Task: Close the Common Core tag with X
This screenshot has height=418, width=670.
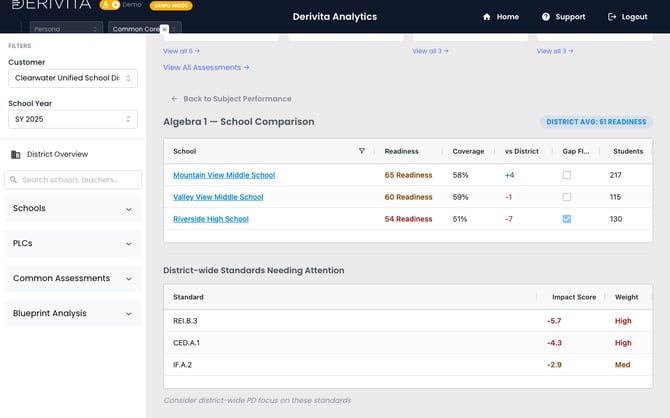Action: pos(165,29)
